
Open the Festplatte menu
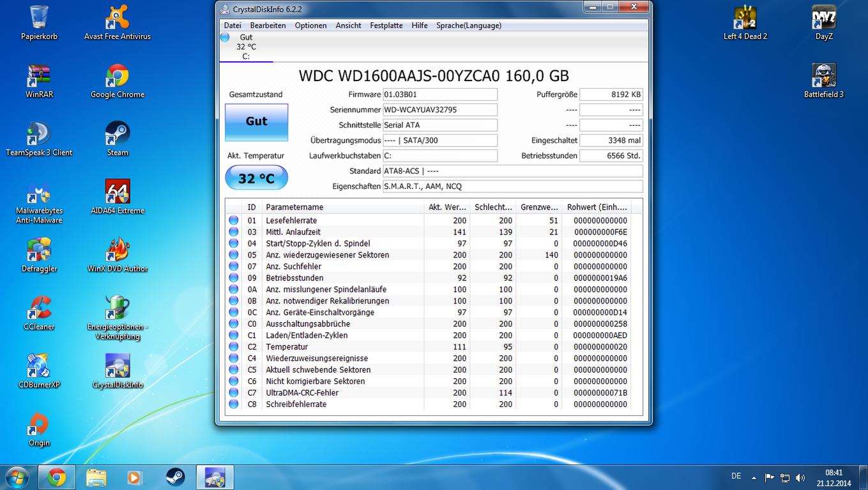[x=386, y=26]
